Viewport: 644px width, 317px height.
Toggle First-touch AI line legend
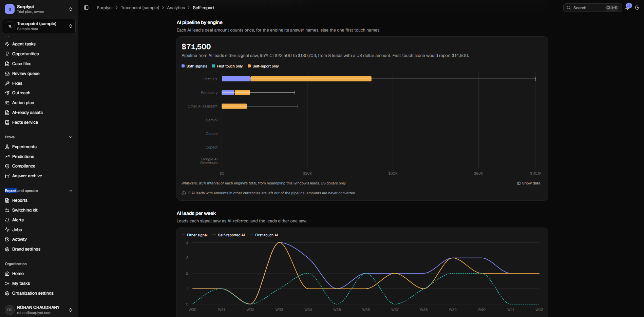264,235
